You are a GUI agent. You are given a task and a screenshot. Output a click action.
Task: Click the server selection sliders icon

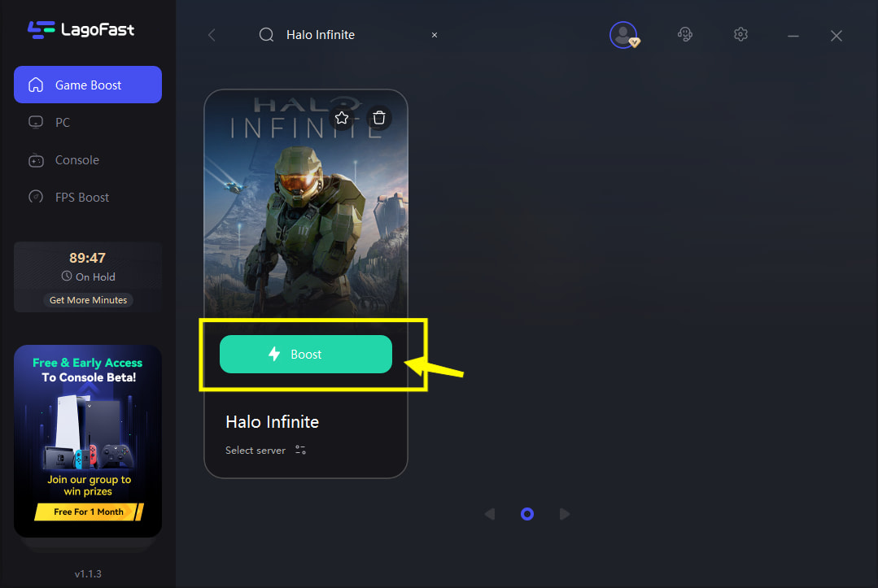click(x=301, y=450)
